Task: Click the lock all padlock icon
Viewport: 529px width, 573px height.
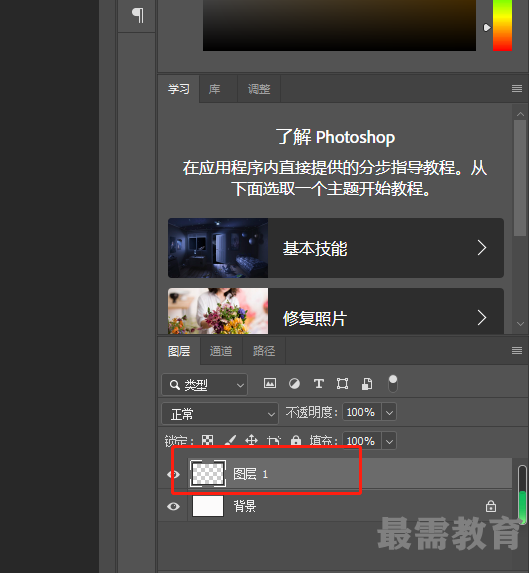Action: (x=296, y=441)
